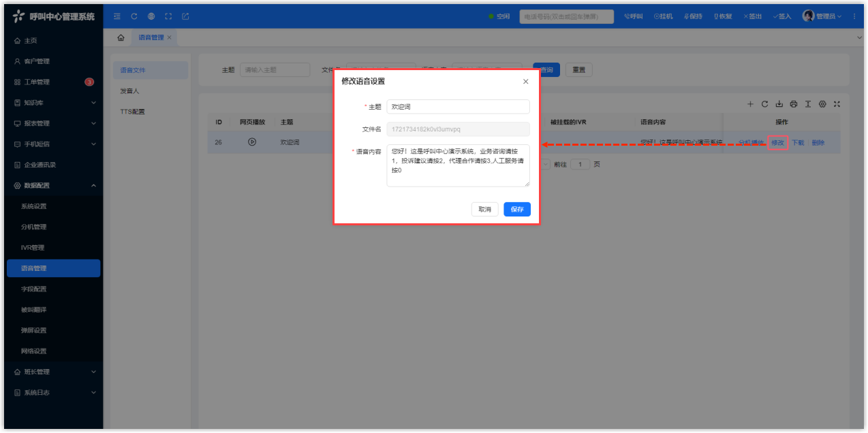Viewport: 868px width, 433px height.
Task: Click the 删除 link in table row
Action: click(x=818, y=143)
